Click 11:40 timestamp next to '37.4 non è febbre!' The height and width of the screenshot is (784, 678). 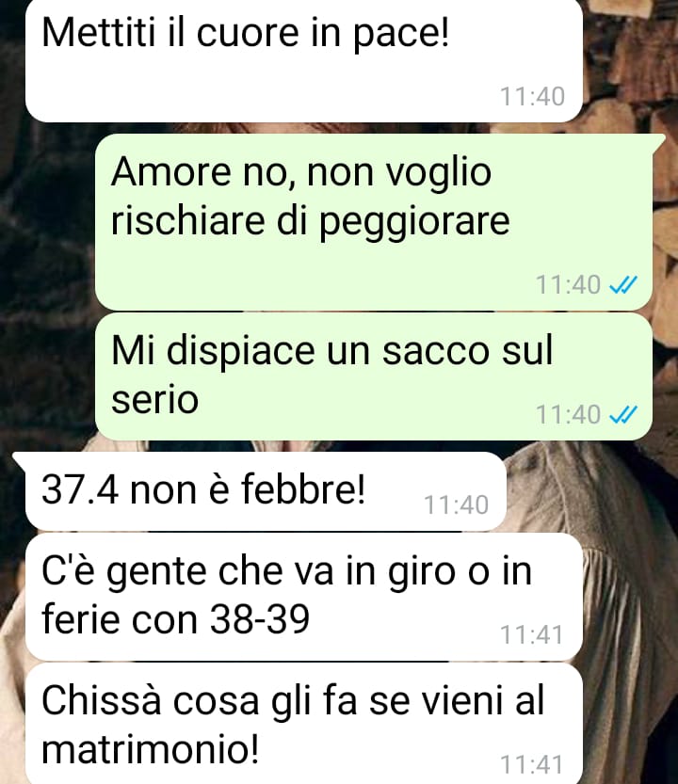click(x=457, y=505)
